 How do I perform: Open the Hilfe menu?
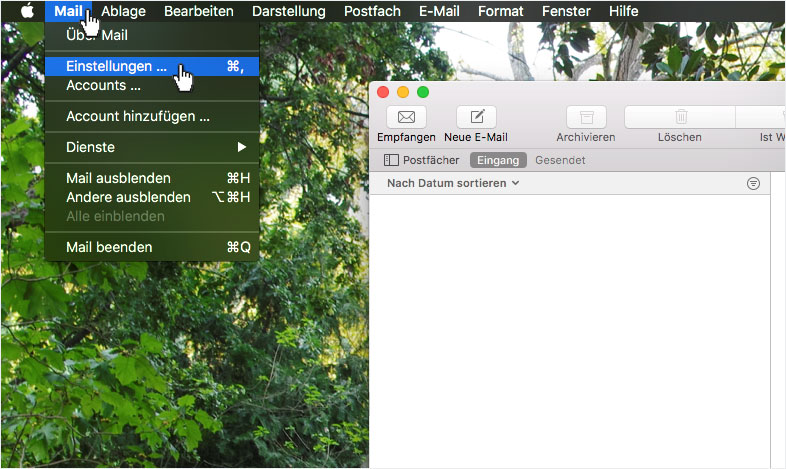point(624,11)
